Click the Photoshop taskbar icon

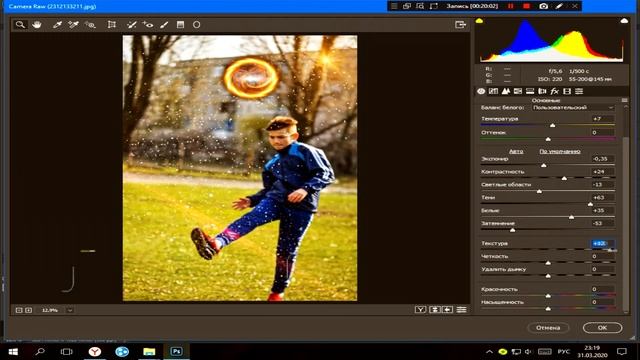click(176, 351)
